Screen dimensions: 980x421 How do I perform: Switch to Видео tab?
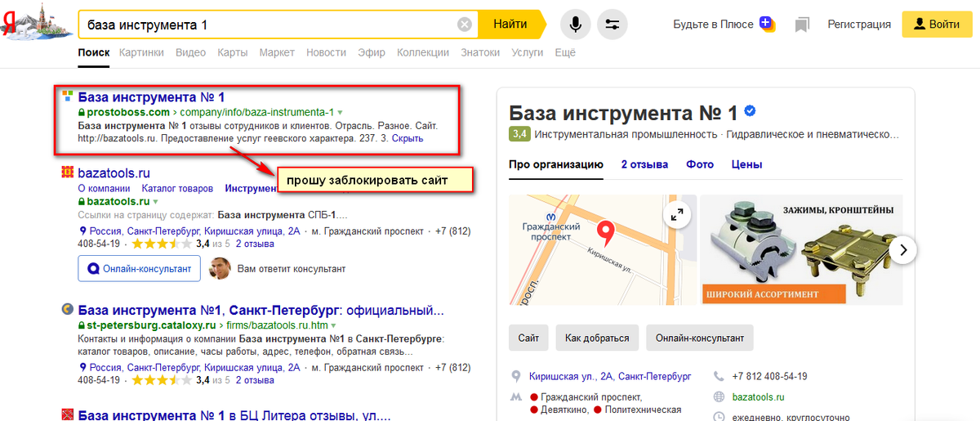click(x=190, y=52)
